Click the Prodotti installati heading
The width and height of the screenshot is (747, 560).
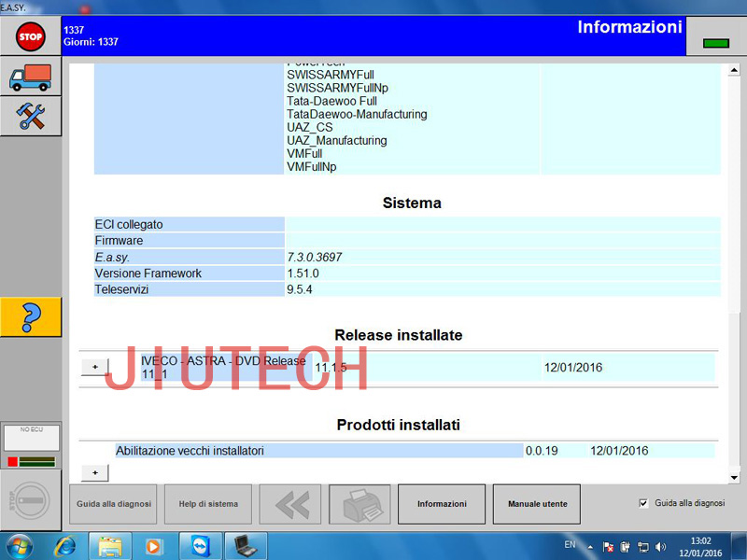(x=399, y=425)
